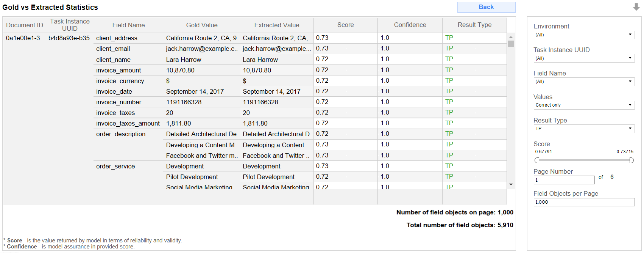Click the Result Type column header

pos(474,25)
